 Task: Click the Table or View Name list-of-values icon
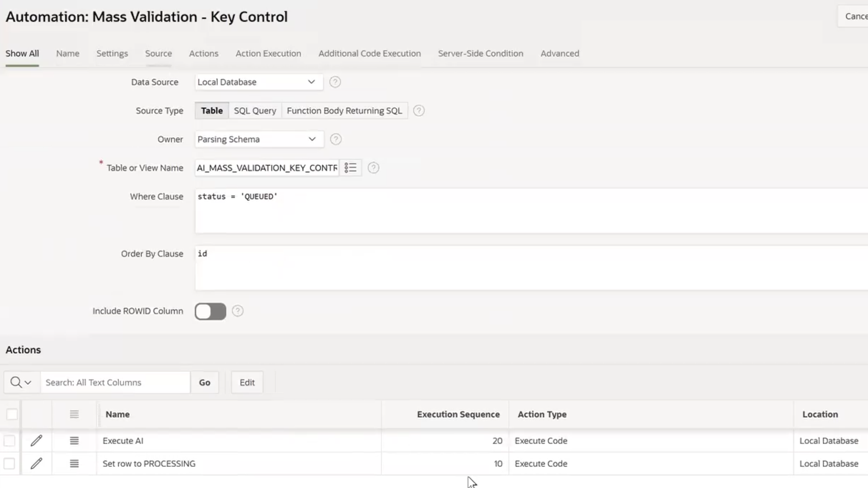(x=350, y=168)
